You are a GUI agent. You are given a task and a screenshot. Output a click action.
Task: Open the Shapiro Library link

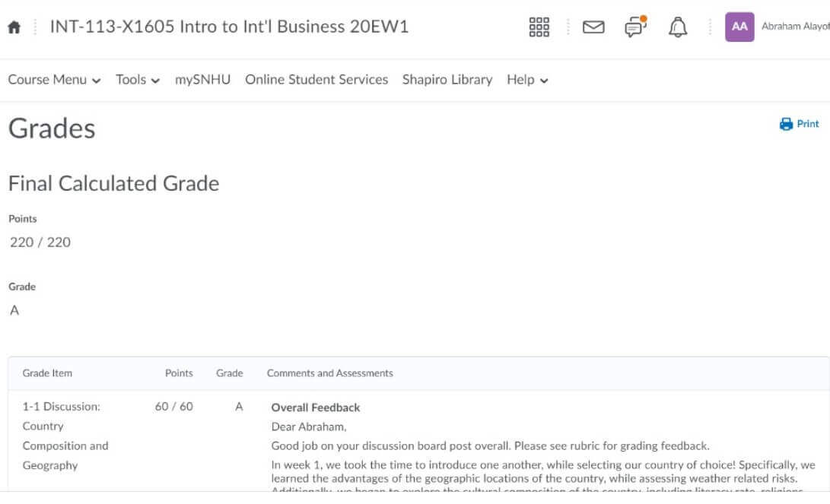447,80
